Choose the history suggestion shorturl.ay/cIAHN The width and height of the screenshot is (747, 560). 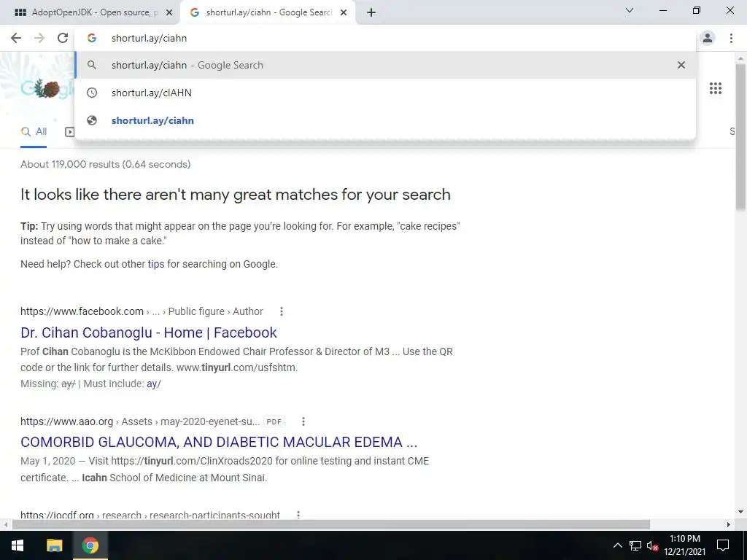[x=385, y=93]
